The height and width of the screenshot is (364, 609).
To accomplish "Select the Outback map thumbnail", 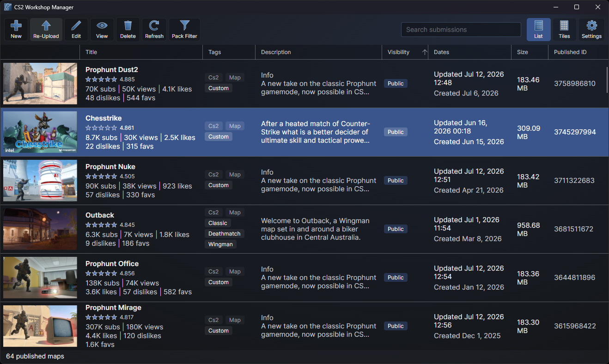I will click(40, 229).
